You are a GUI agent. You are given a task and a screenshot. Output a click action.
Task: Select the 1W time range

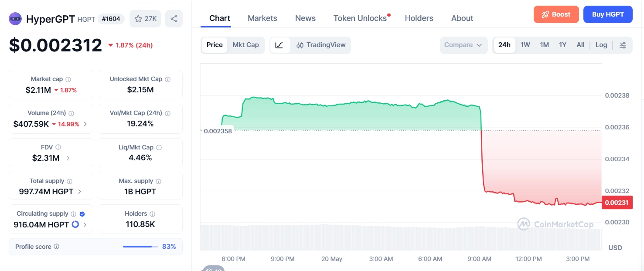(525, 45)
